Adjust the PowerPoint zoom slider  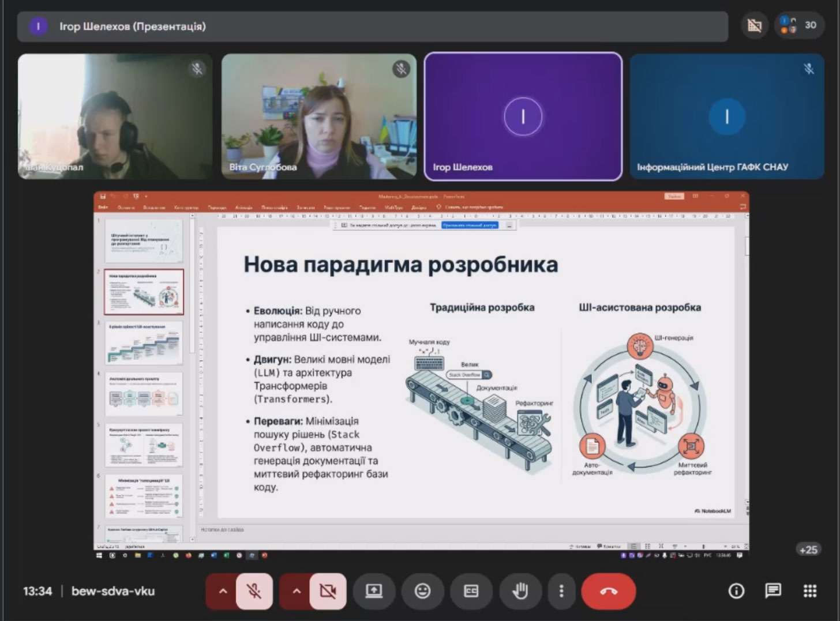point(705,545)
